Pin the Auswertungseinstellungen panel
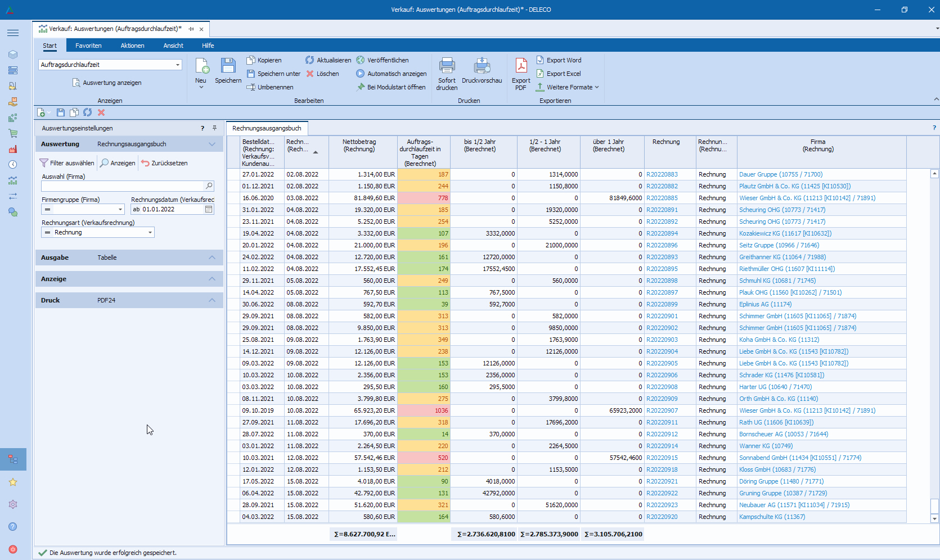The height and width of the screenshot is (560, 940). pyautogui.click(x=214, y=128)
